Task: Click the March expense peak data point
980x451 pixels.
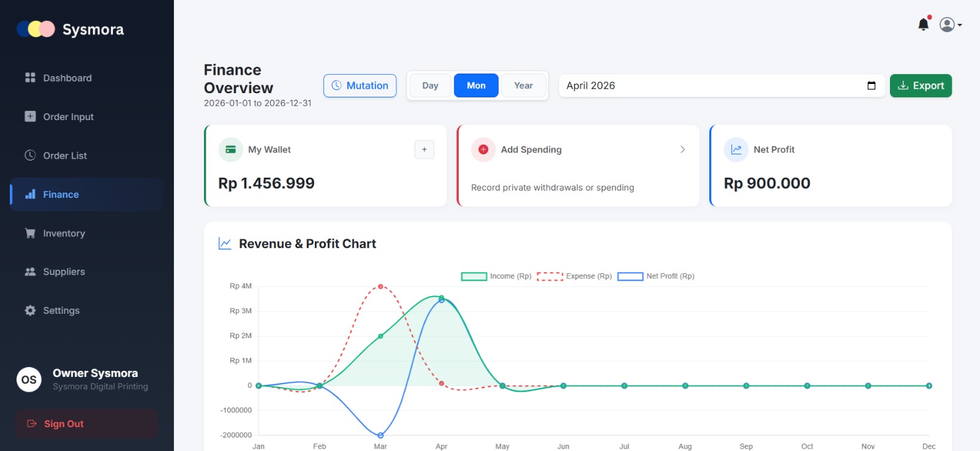Action: coord(380,287)
